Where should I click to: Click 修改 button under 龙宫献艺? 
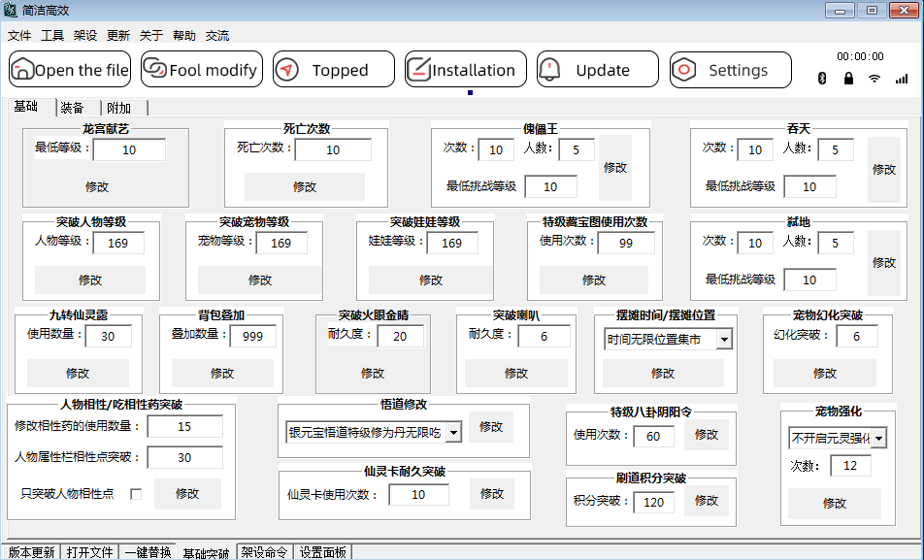pos(97,186)
